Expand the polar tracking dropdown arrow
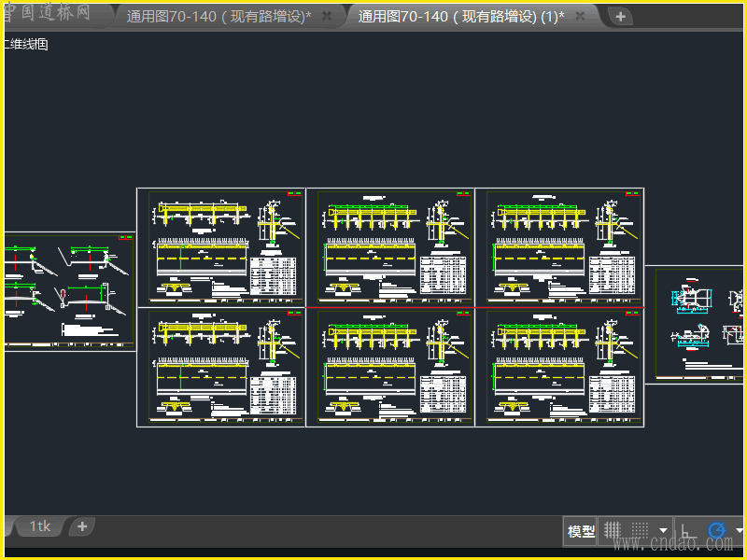 pos(740,531)
